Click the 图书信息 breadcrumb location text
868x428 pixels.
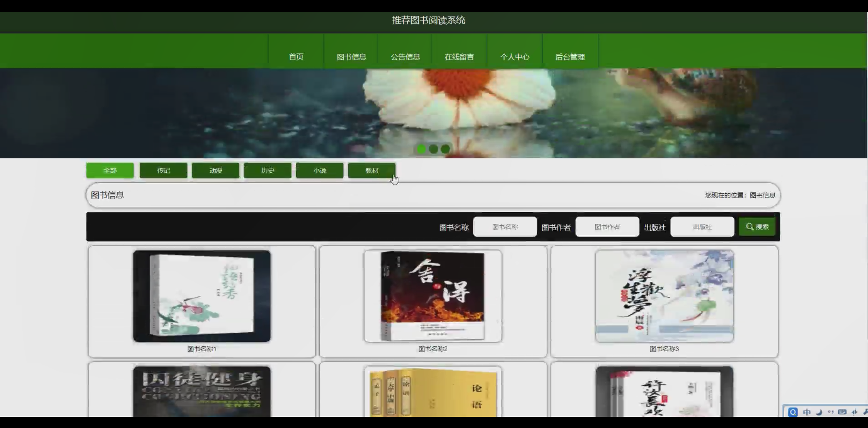(762, 195)
